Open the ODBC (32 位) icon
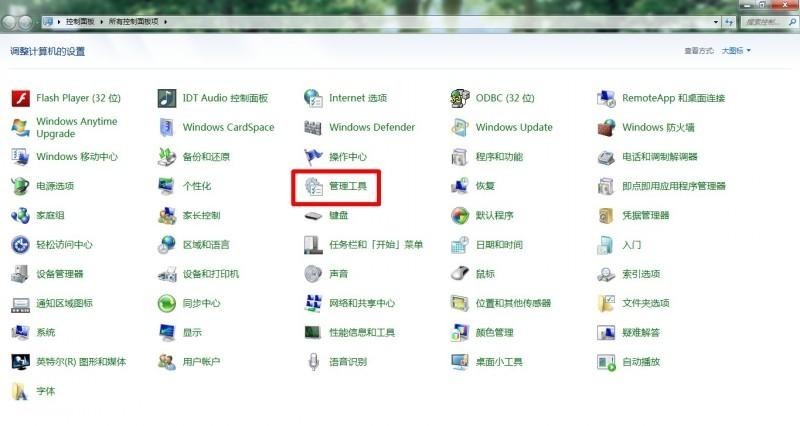This screenshot has height=426, width=800. [460, 98]
